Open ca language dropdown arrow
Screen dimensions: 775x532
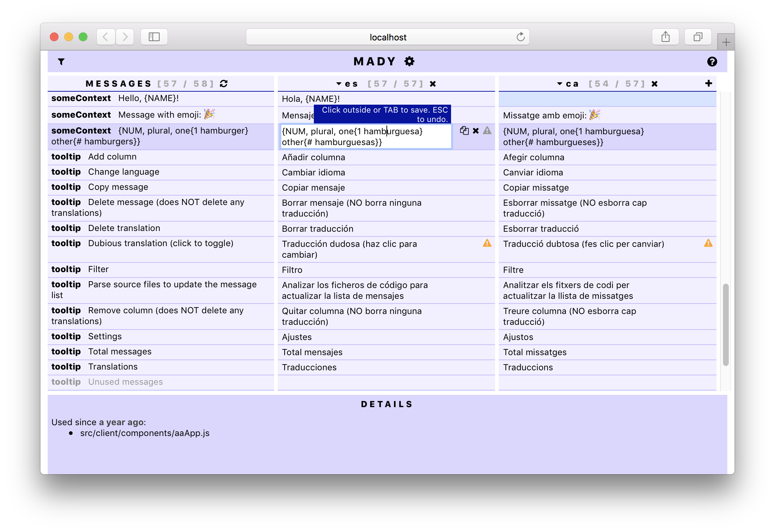[x=560, y=84]
